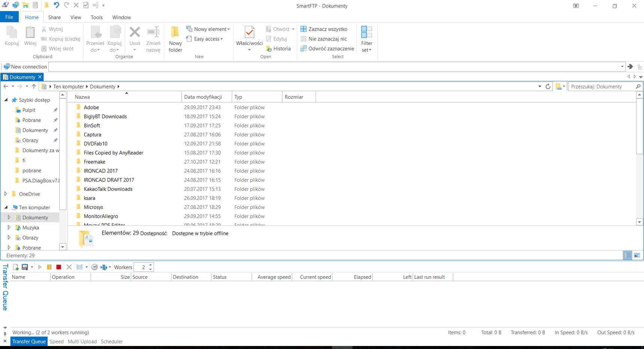Click the connection address input field
This screenshot has height=349, width=644.
[335, 67]
